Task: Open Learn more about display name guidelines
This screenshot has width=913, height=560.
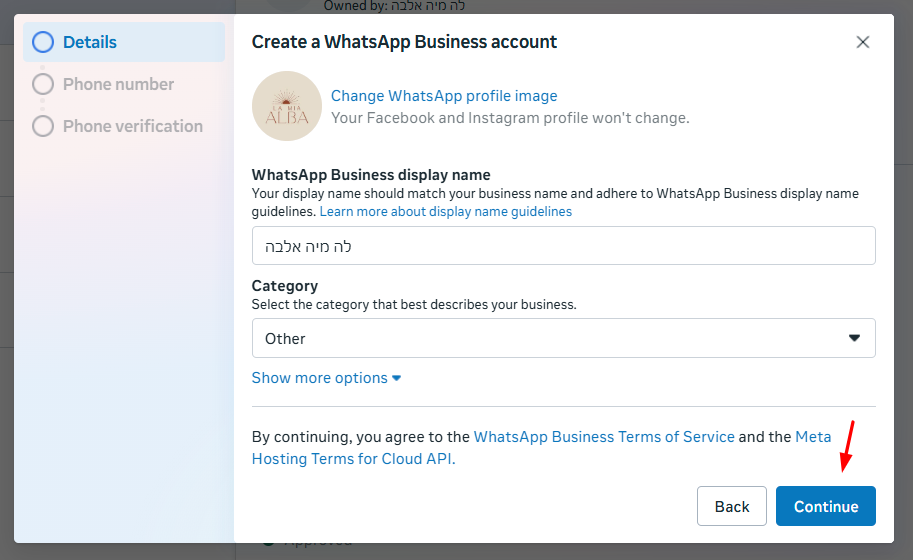Action: pyautogui.click(x=446, y=212)
